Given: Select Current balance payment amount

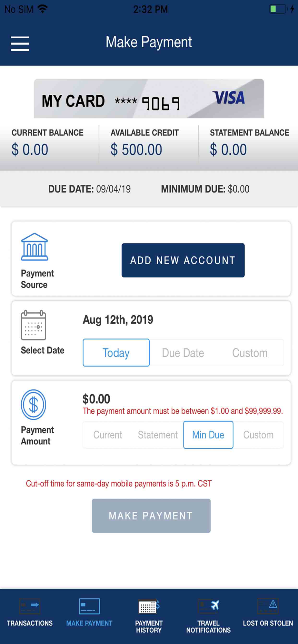Looking at the screenshot, I should click(108, 435).
